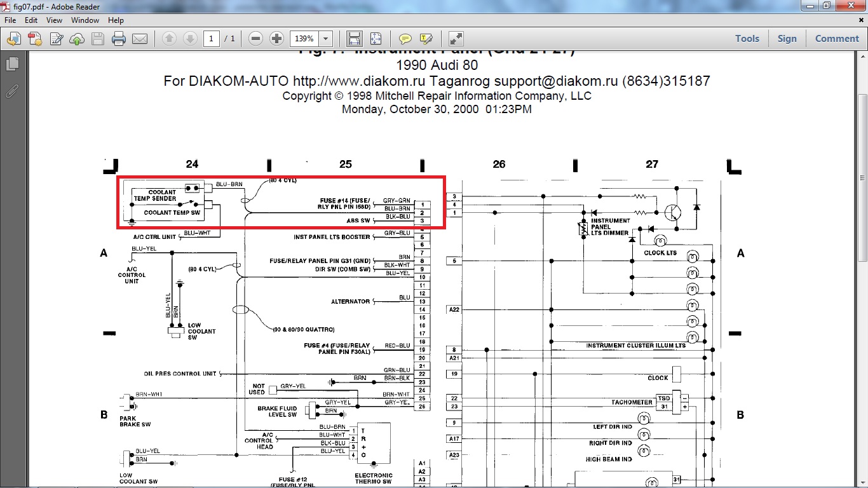Click the '1990 Audi 80' heading text

[437, 65]
